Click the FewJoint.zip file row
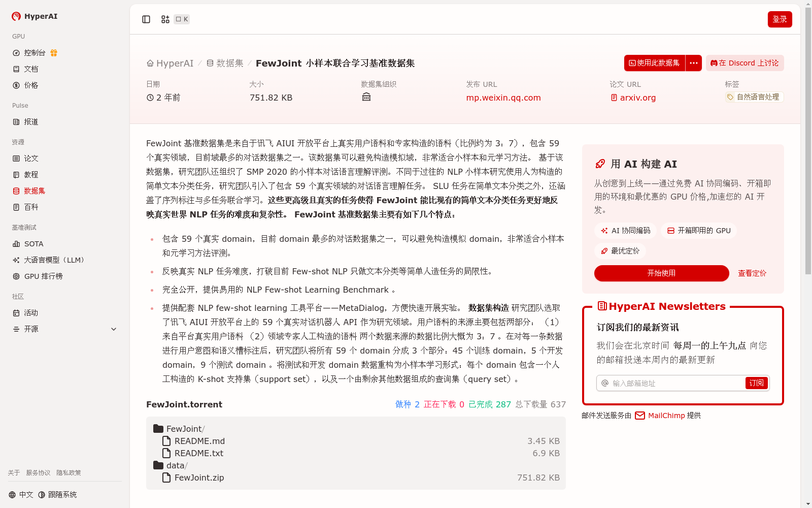812x508 pixels. [356, 478]
